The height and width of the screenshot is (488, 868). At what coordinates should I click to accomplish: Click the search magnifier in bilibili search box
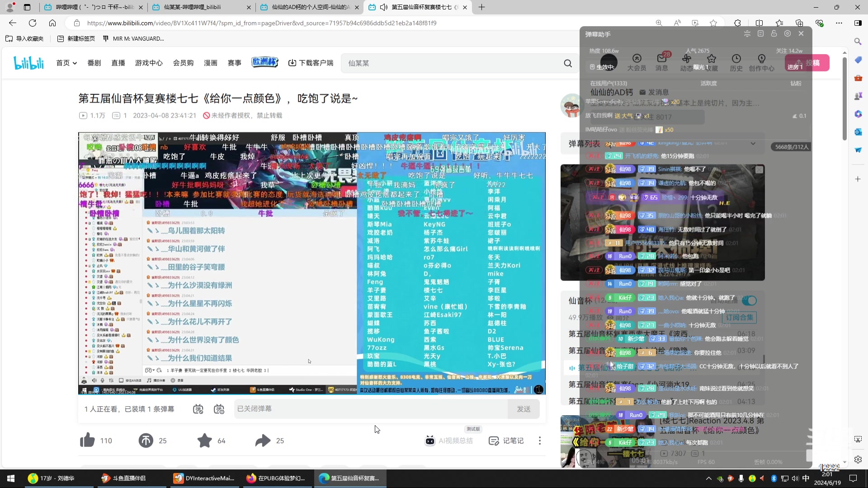coord(568,63)
